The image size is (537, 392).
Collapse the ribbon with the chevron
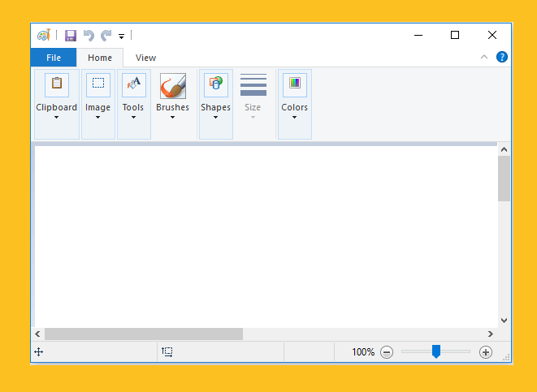click(484, 57)
